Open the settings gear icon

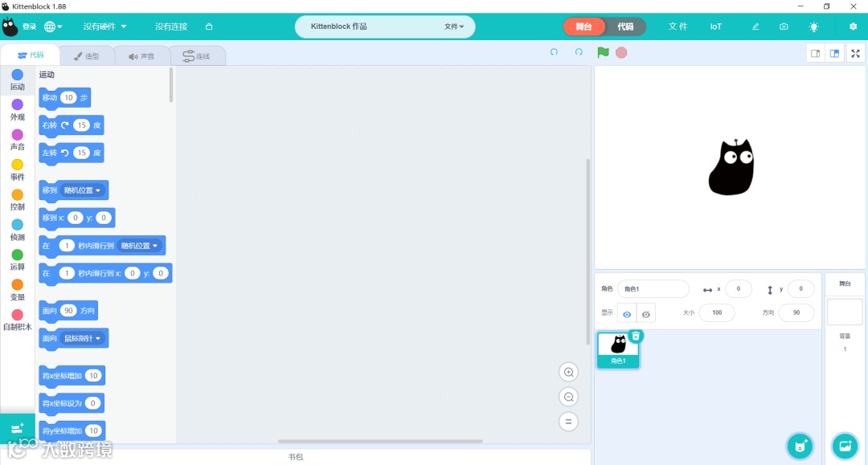853,27
